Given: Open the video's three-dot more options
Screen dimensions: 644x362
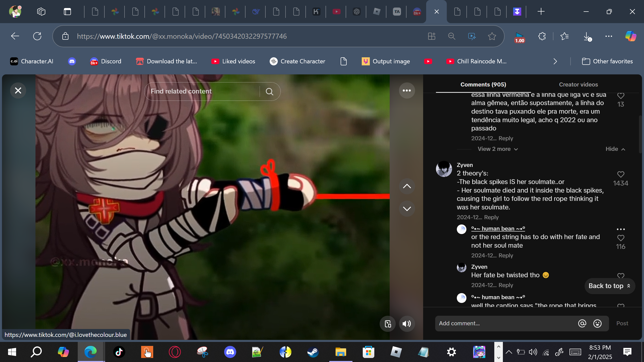Looking at the screenshot, I should pyautogui.click(x=407, y=90).
